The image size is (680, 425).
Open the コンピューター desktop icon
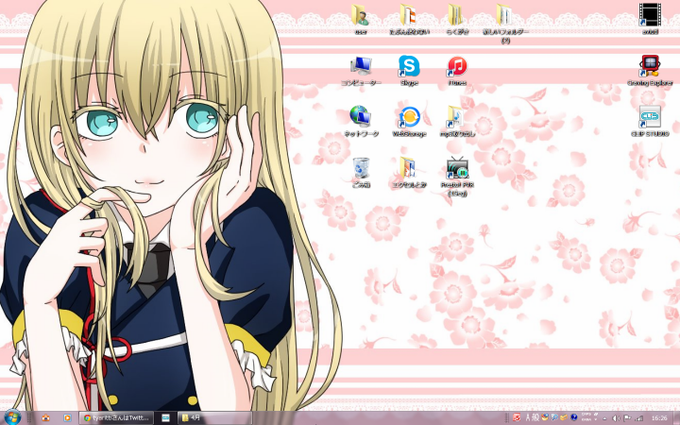pos(361,71)
